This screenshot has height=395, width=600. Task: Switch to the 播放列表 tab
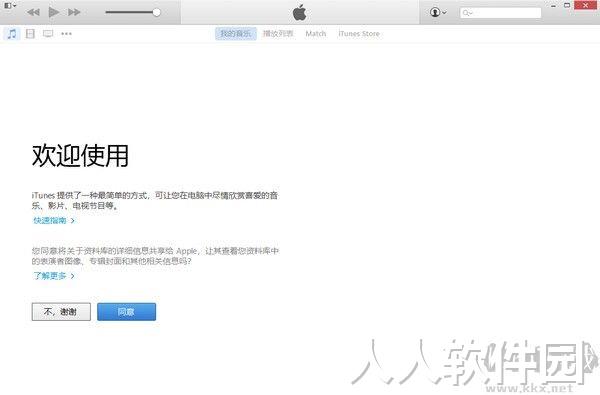click(278, 34)
